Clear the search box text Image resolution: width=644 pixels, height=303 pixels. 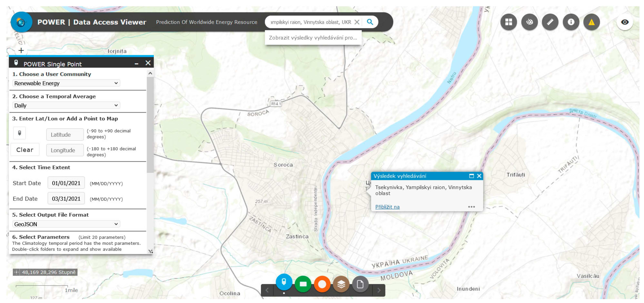pos(357,22)
